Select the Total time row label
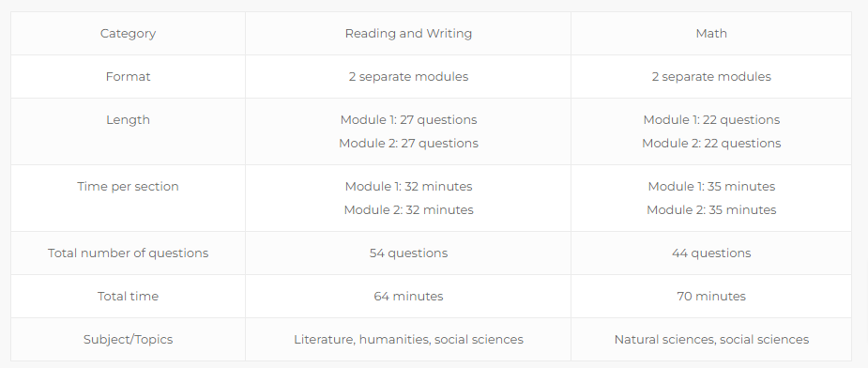This screenshot has width=868, height=368. [x=128, y=296]
